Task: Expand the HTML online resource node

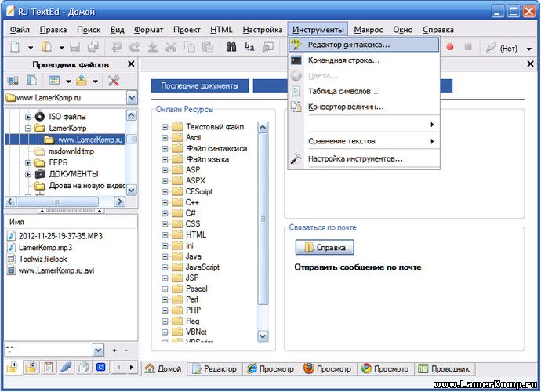Action: pyautogui.click(x=165, y=235)
